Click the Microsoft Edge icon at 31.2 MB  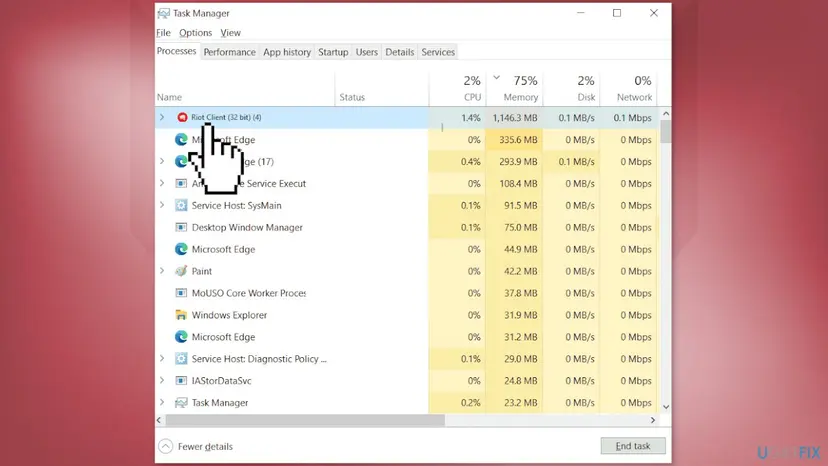coord(181,337)
